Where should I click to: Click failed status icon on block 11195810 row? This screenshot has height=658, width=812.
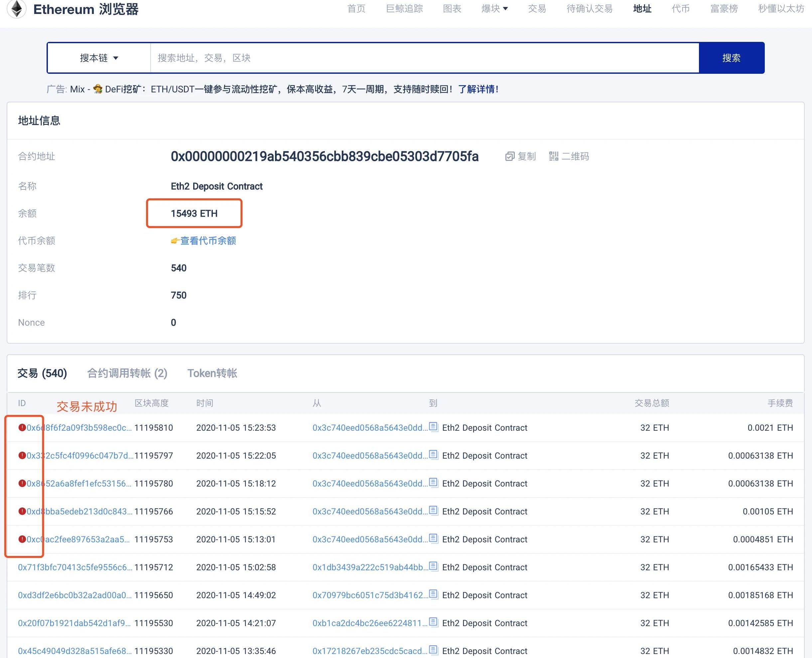(x=22, y=428)
